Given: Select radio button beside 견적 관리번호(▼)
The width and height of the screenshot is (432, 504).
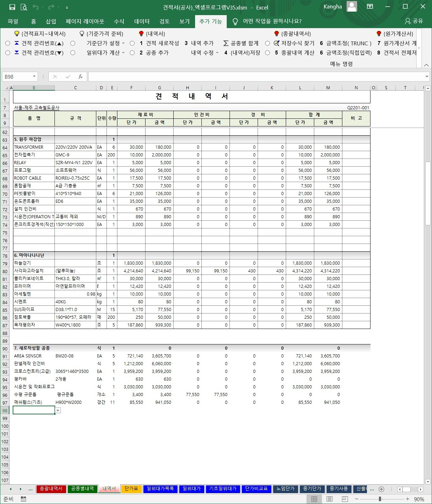Looking at the screenshot, I should [x=8, y=53].
